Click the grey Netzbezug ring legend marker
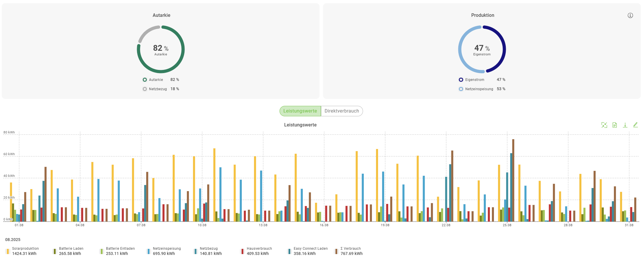 click(145, 89)
